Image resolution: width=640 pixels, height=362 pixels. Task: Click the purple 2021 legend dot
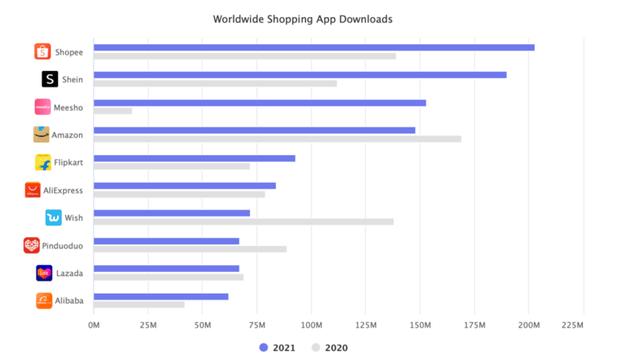coord(264,348)
